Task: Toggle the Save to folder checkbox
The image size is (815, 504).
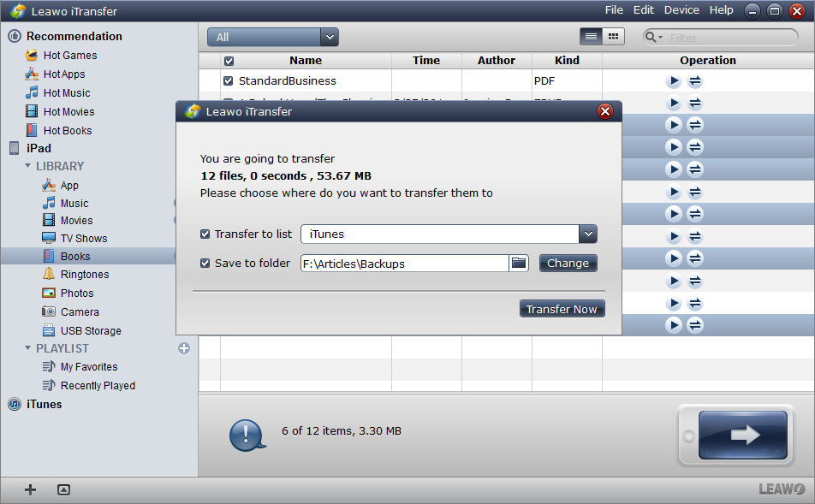Action: click(x=205, y=264)
